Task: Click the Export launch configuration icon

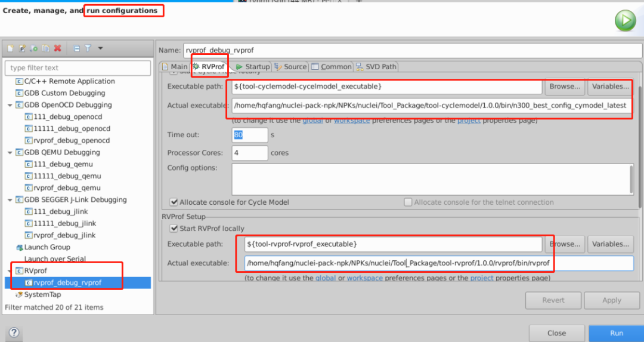Action: click(34, 48)
